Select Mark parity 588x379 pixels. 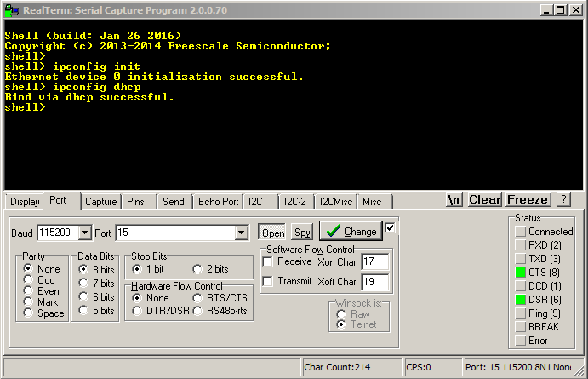(x=28, y=301)
